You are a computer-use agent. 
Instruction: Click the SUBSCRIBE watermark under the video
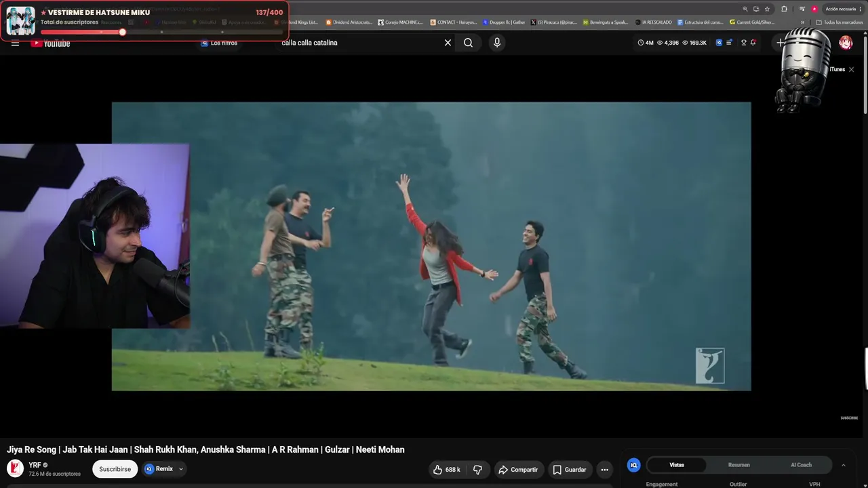pos(849,418)
